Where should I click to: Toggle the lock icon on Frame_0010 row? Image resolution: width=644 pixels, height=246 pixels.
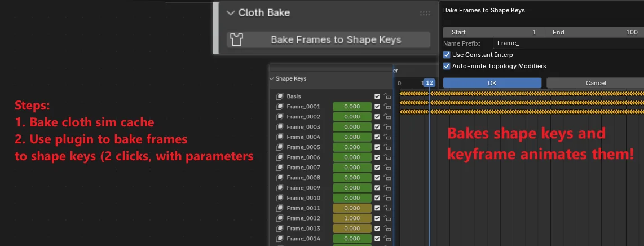(x=386, y=198)
